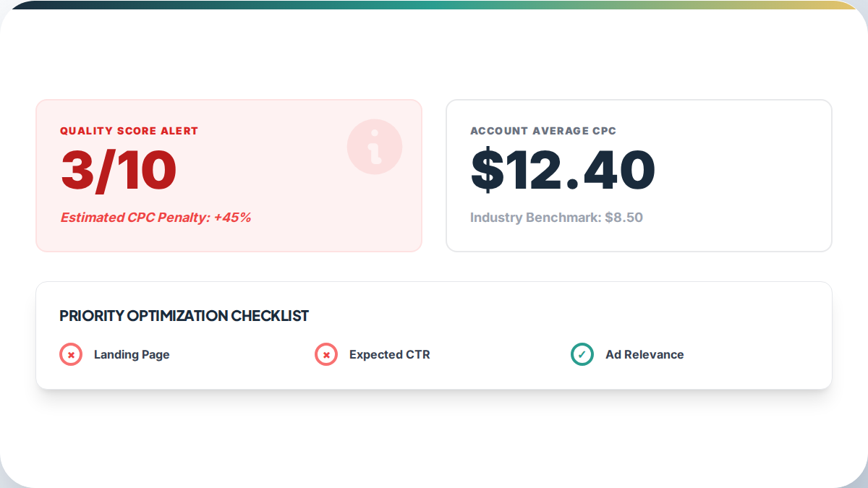868x488 pixels.
Task: Click the Priority Optimization Checklist heading
Action: 184,316
